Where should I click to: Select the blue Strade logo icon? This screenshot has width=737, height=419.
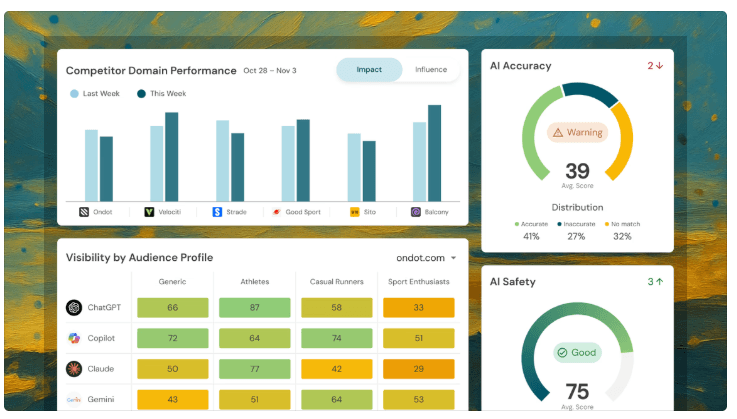pyautogui.click(x=217, y=212)
